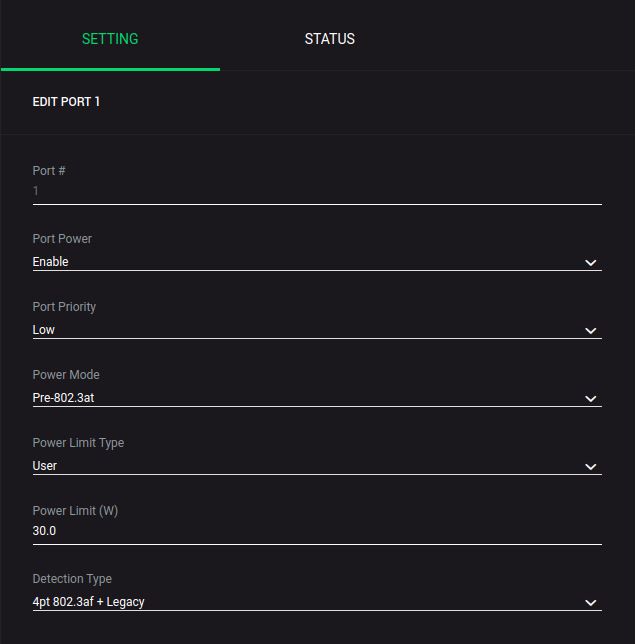The height and width of the screenshot is (644, 635).
Task: Switch to the STATUS tab
Action: (330, 39)
